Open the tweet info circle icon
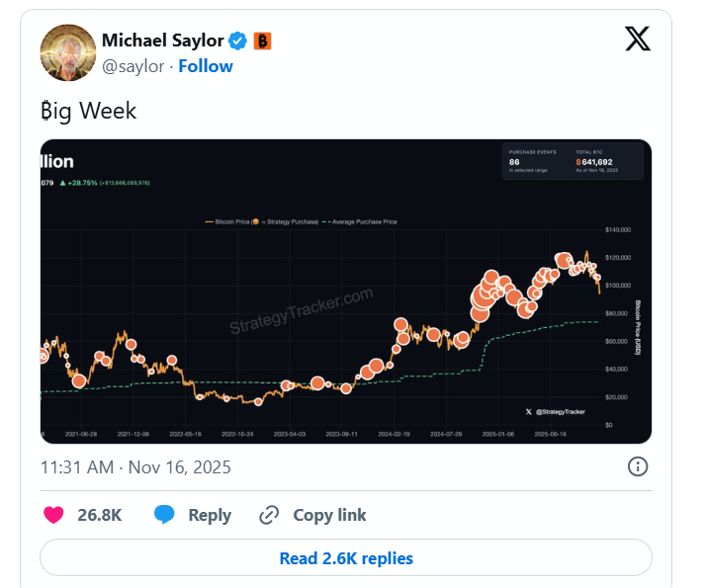 coord(639,466)
